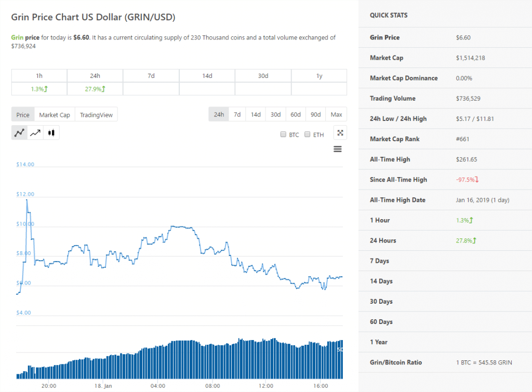
Task: Select the Price tab
Action: [23, 115]
